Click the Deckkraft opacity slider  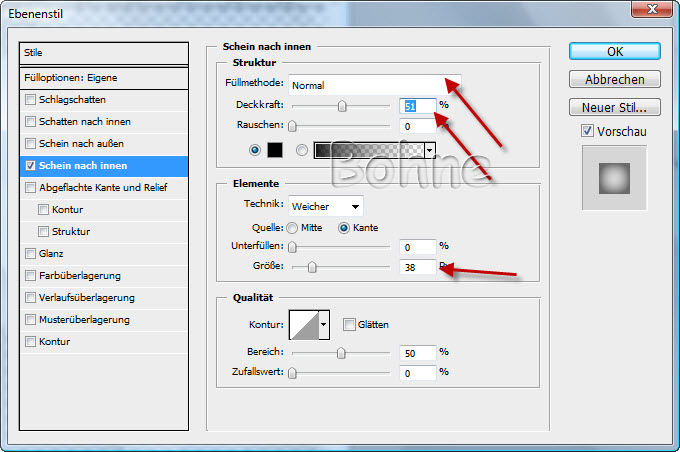click(x=342, y=105)
